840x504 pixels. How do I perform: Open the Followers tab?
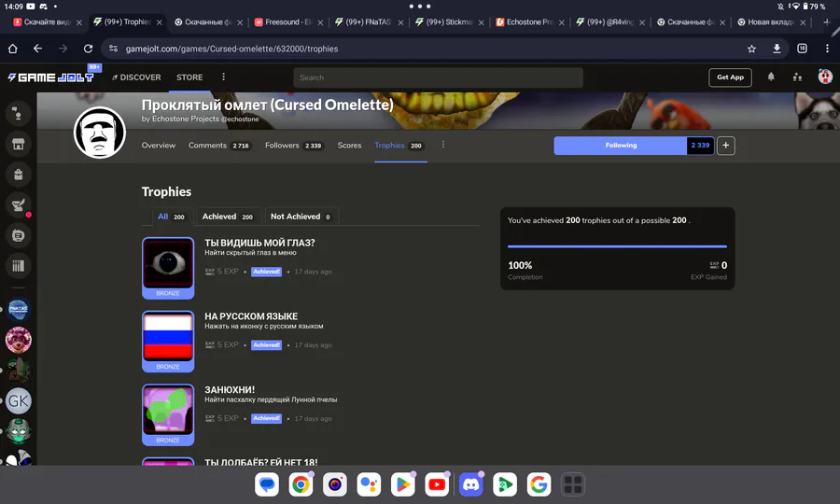pyautogui.click(x=294, y=146)
